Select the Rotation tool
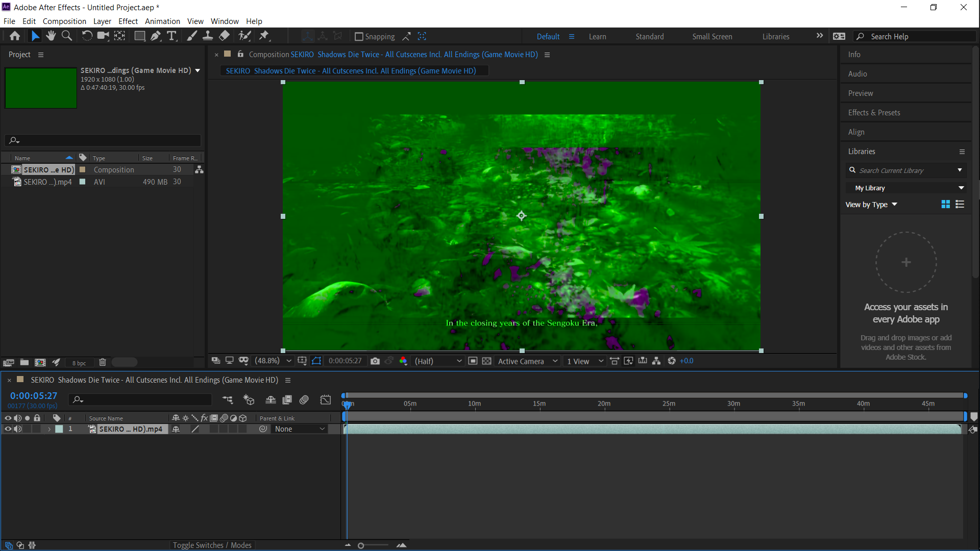This screenshot has width=980, height=551. (87, 36)
